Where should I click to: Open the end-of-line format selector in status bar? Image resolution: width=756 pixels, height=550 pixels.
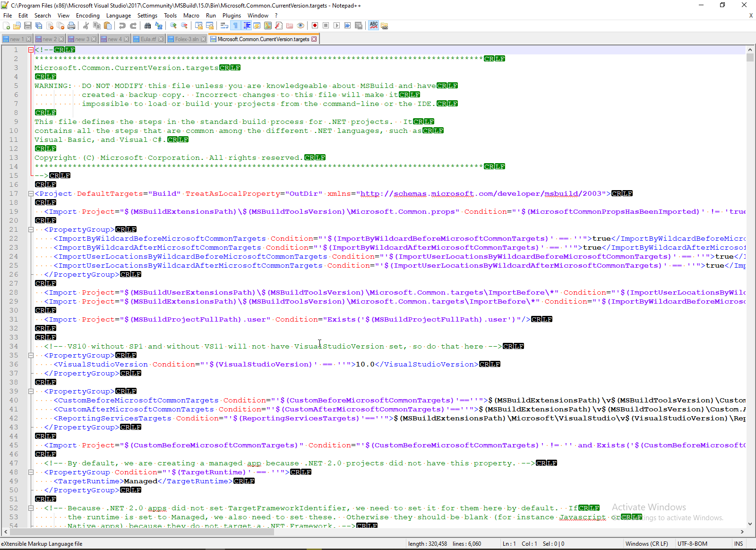(x=646, y=544)
